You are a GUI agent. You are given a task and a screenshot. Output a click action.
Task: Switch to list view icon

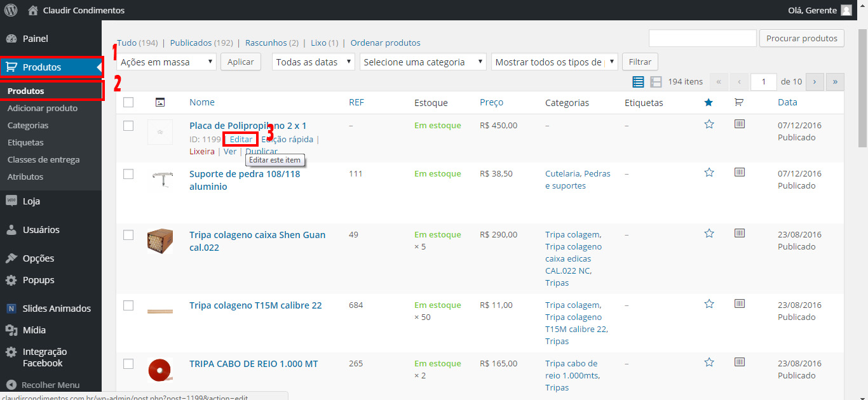point(638,82)
